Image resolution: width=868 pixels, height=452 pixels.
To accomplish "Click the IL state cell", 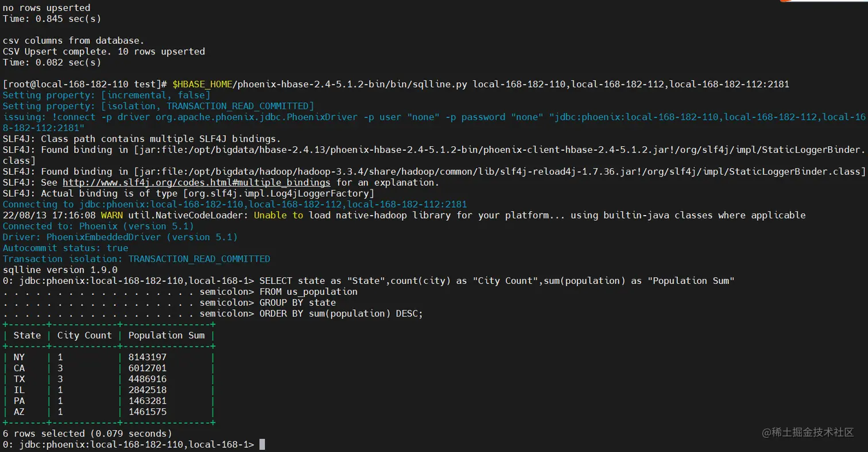I will [19, 390].
